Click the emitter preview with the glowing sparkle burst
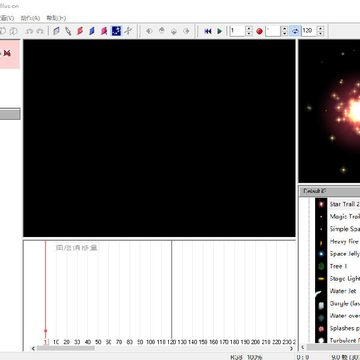Viewport: 360px width, 360px height. pyautogui.click(x=329, y=111)
